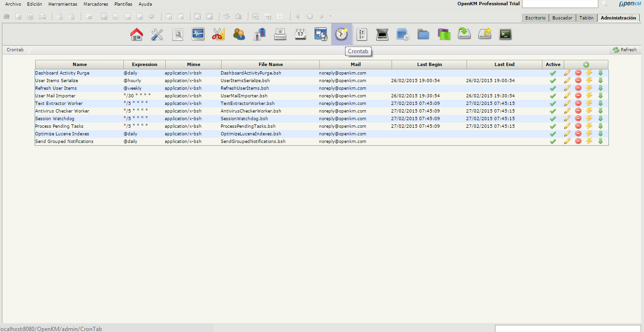This screenshot has width=644, height=332.
Task: Click the scissors and ruler admin icon
Action: point(218,35)
